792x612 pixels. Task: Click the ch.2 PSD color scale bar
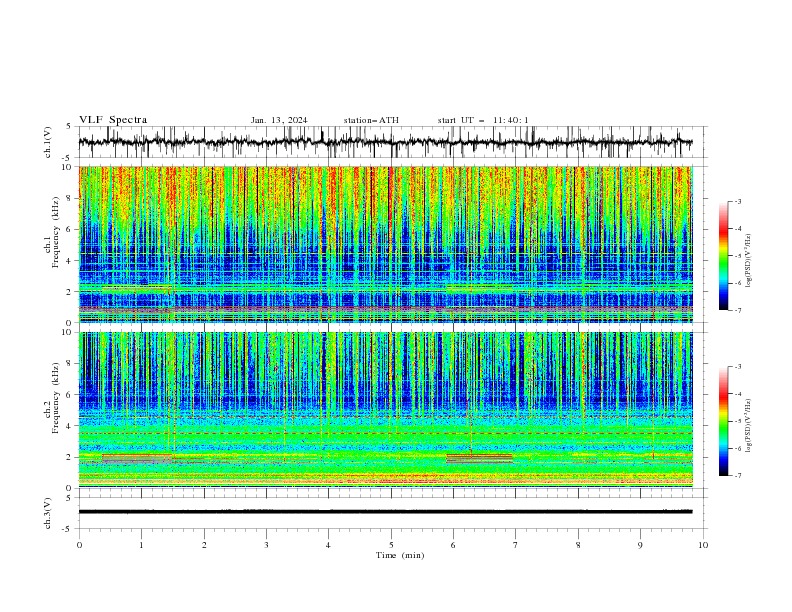723,421
